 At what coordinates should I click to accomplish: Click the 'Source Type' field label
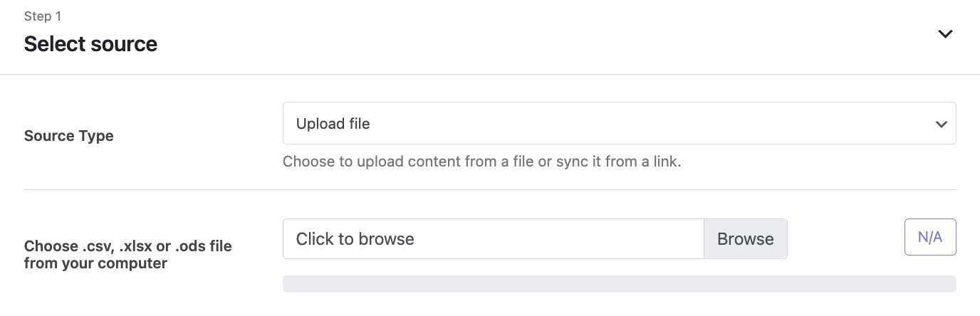[x=69, y=136]
